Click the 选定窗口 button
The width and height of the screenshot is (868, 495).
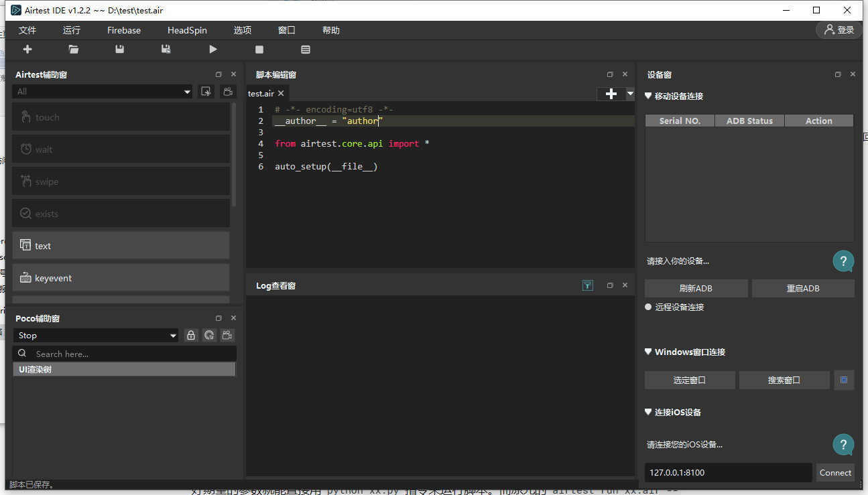click(x=690, y=380)
